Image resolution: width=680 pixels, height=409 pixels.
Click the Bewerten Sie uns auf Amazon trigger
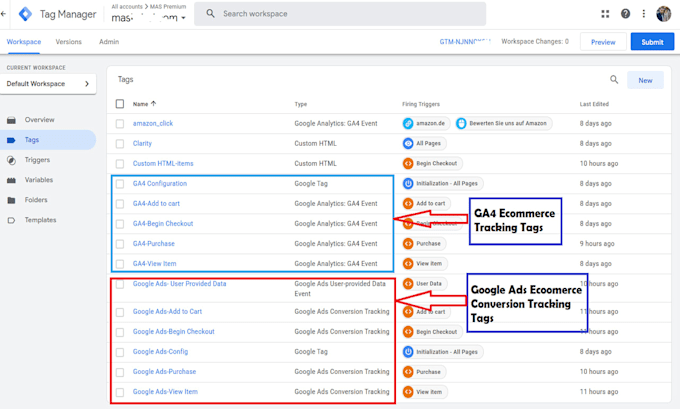(503, 123)
